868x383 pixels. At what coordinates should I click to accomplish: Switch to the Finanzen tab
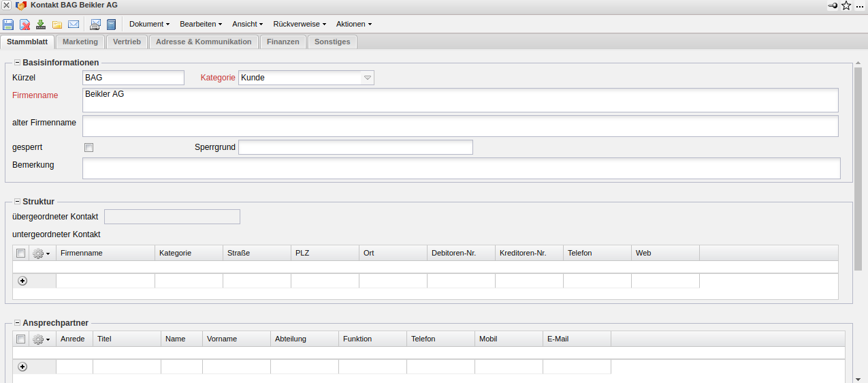pyautogui.click(x=283, y=42)
